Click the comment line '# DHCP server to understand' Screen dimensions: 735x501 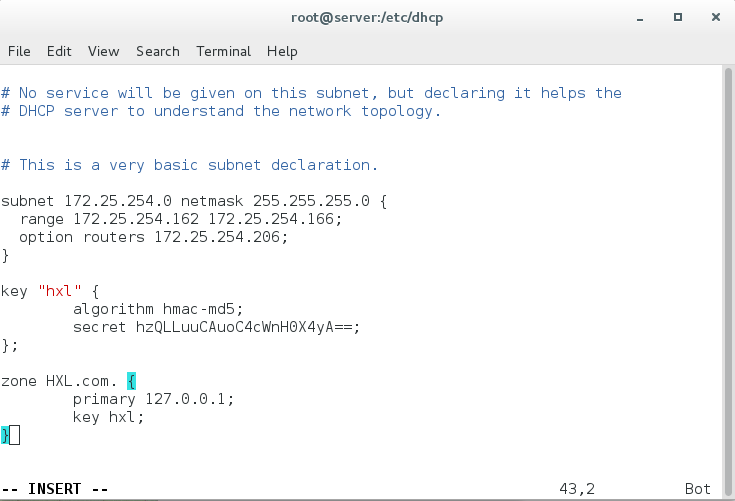coord(221,111)
